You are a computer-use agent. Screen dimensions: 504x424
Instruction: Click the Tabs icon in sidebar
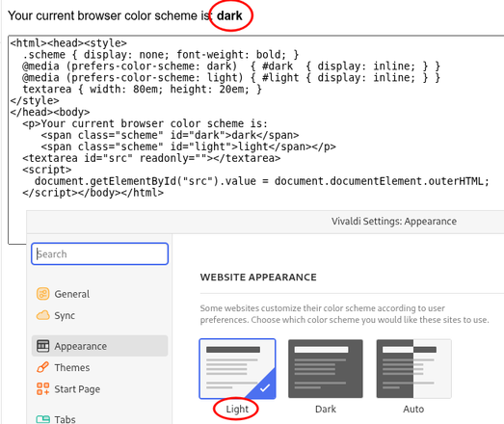tap(42, 419)
